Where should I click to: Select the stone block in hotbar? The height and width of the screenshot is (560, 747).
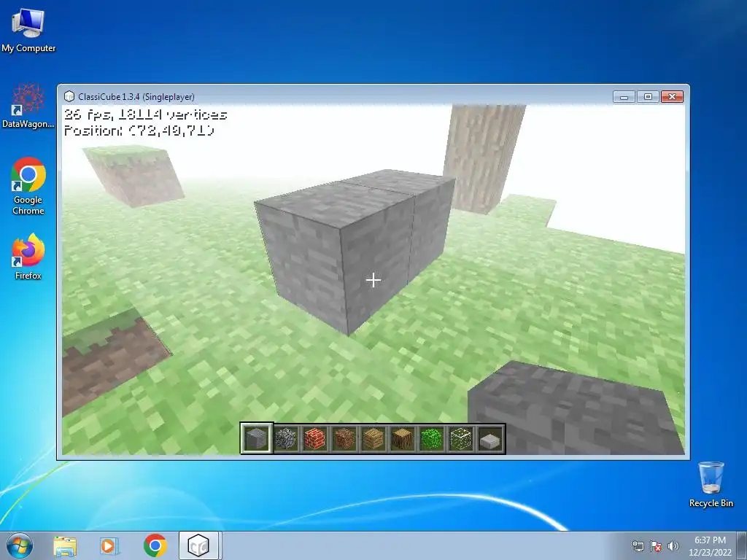click(x=256, y=438)
